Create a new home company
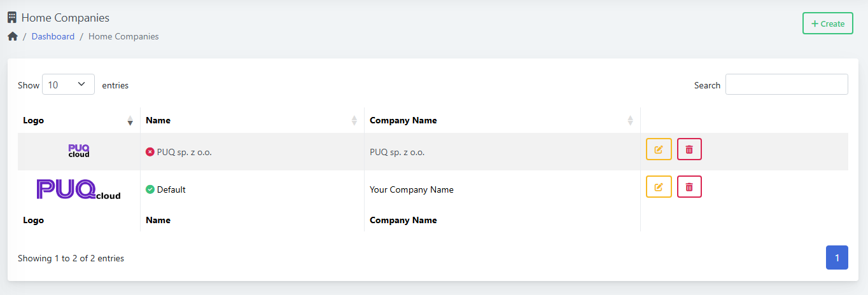This screenshot has width=868, height=295. pyautogui.click(x=827, y=24)
